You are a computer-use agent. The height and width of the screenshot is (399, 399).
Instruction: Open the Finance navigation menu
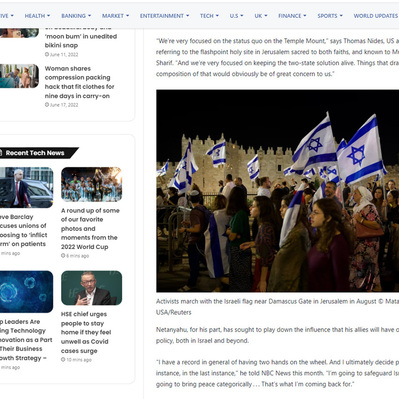292,16
